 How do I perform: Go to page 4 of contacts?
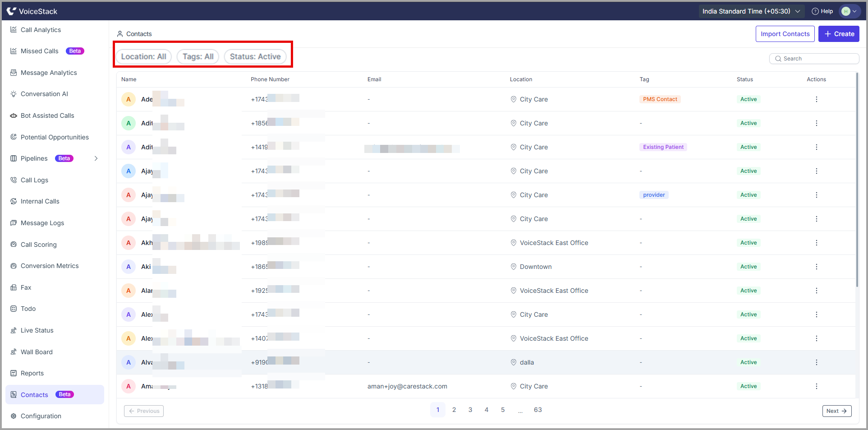pyautogui.click(x=487, y=410)
